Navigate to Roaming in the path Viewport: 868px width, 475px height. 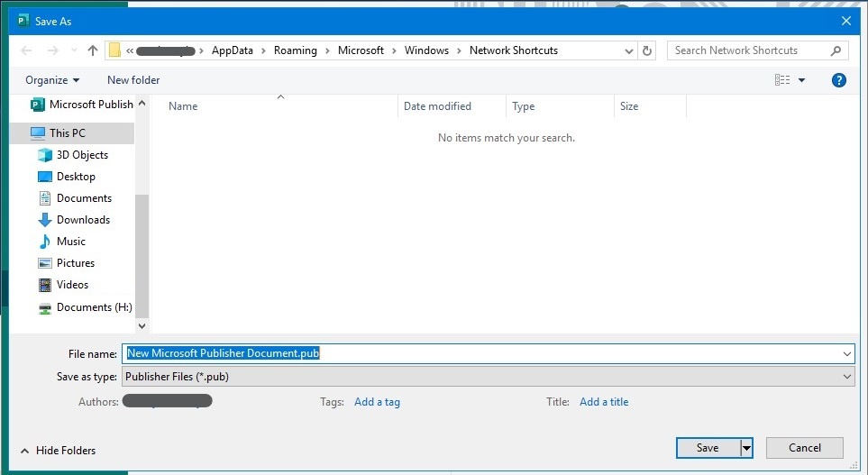pos(295,50)
